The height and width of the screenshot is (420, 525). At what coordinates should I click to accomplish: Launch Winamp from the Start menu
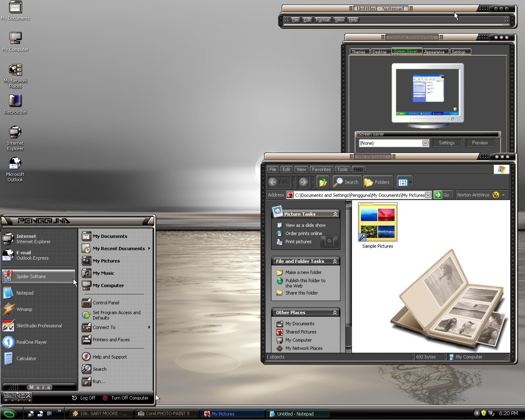[39, 309]
